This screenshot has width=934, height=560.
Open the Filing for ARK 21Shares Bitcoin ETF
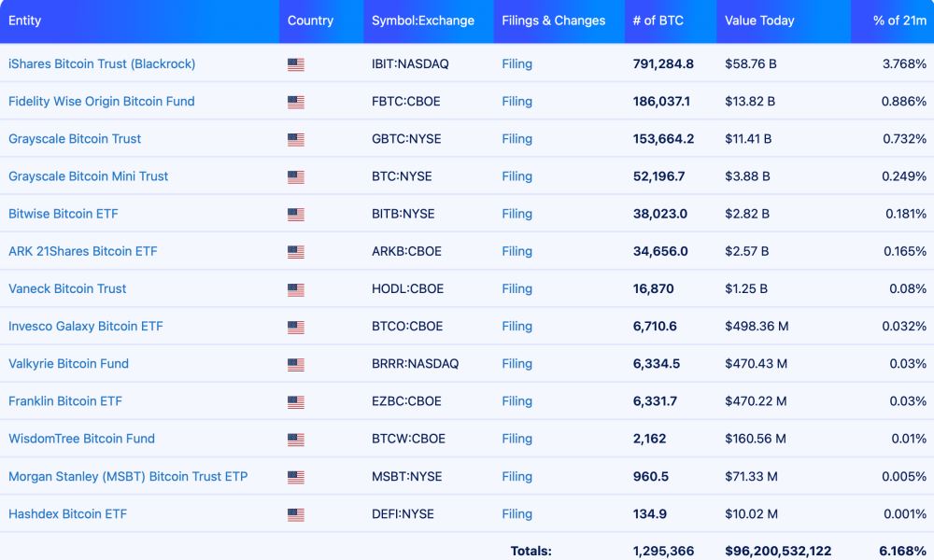coord(517,251)
